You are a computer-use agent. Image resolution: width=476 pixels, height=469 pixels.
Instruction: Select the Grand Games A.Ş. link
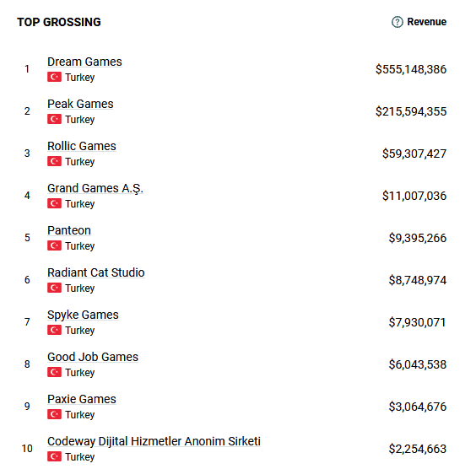[x=95, y=189]
